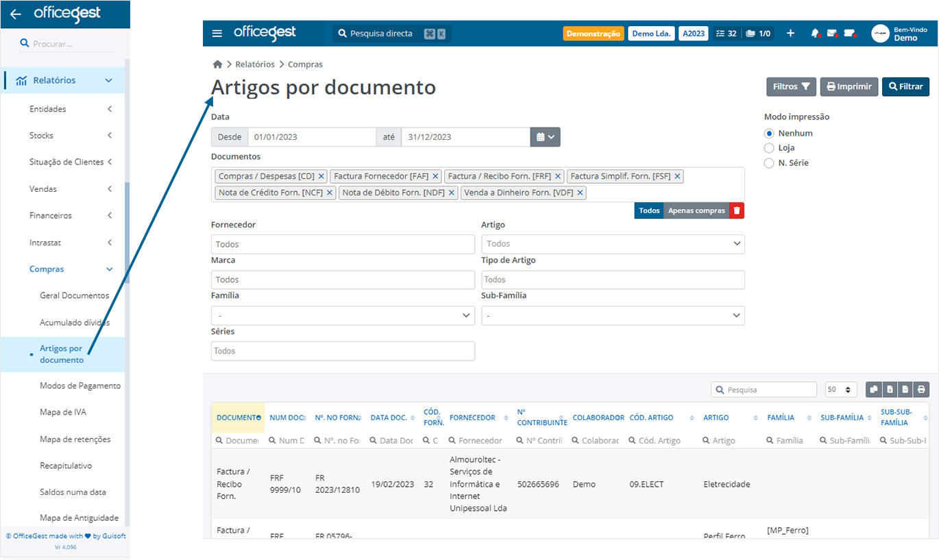Viewport: 939px width, 560px height.
Task: Open the notifications bell icon
Action: (x=815, y=33)
